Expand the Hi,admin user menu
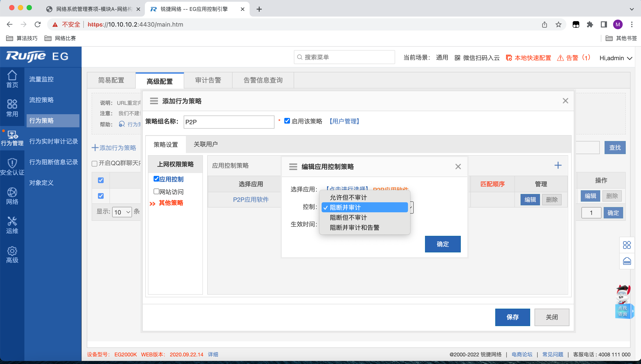641x364 pixels. click(616, 58)
